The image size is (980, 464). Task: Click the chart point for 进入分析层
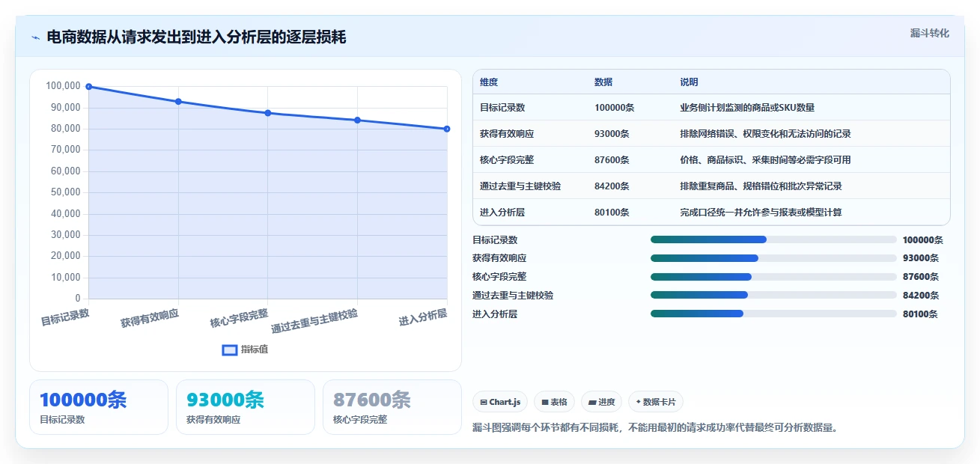(447, 129)
